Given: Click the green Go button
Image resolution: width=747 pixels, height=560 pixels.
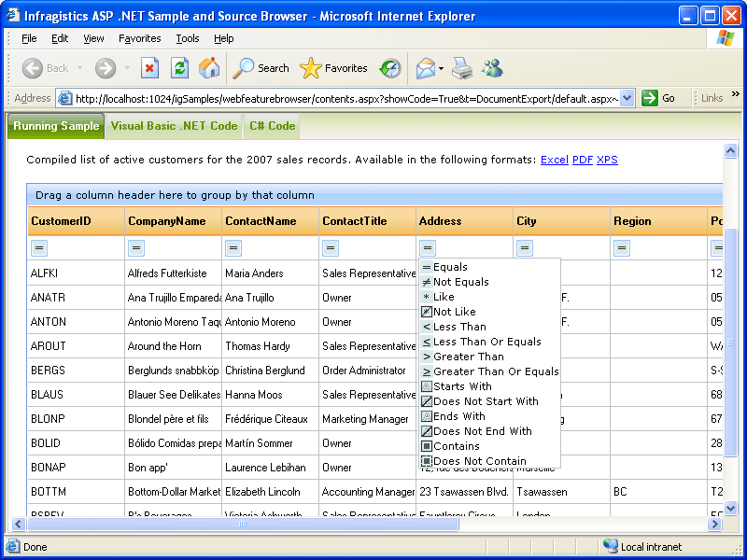Looking at the screenshot, I should point(647,97).
